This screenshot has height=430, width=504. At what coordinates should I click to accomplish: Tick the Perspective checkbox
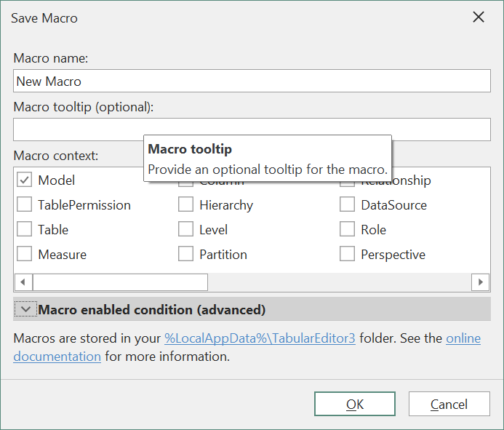click(347, 255)
